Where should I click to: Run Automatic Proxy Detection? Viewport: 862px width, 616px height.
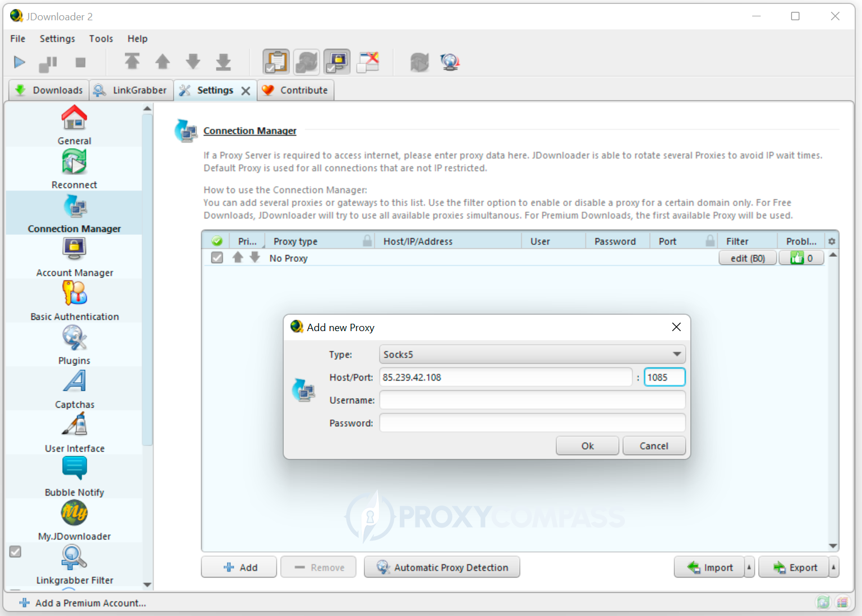(x=442, y=567)
